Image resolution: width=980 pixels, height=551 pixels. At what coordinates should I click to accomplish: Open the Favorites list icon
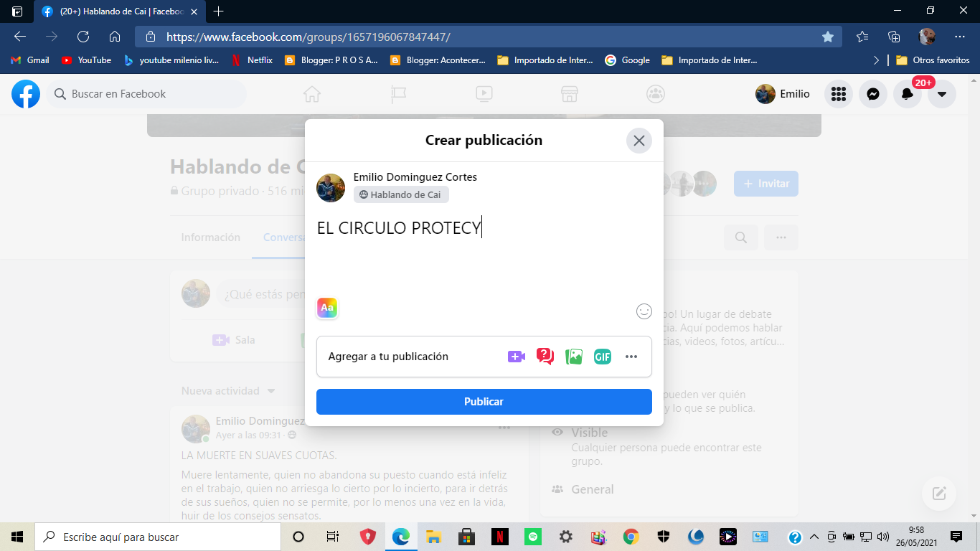[862, 37]
